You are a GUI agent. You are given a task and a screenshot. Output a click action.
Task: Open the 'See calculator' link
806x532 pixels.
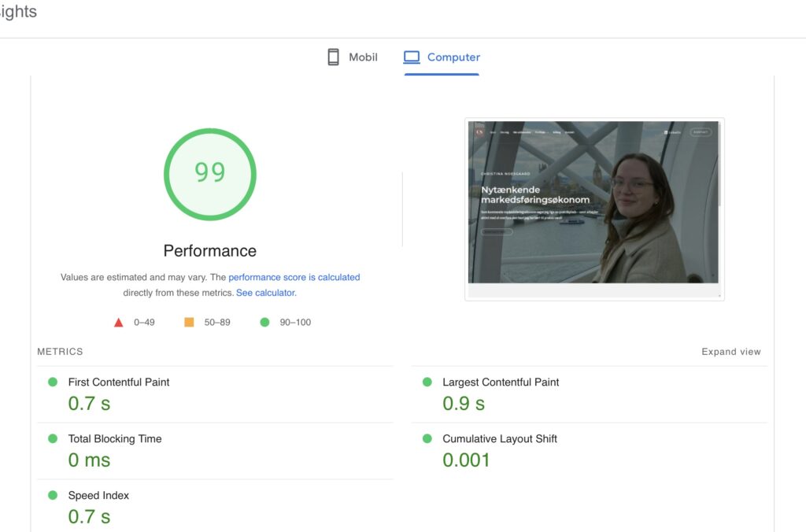(265, 293)
